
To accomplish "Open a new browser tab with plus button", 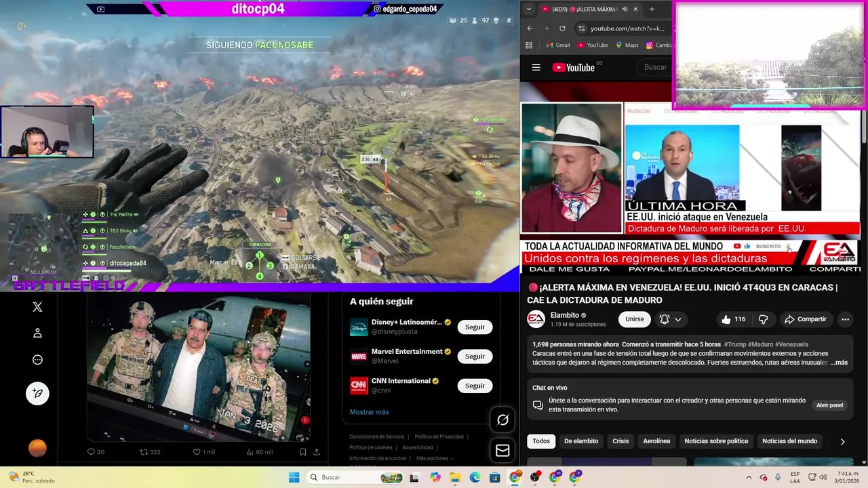I will (x=652, y=9).
